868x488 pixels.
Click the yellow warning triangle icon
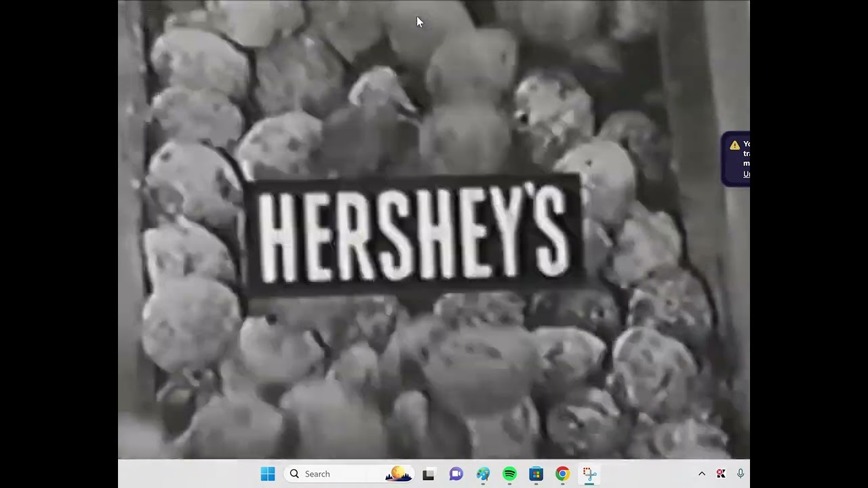click(734, 145)
